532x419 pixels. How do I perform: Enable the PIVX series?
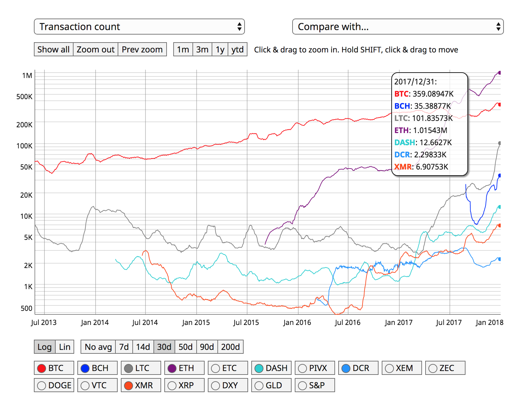315,368
